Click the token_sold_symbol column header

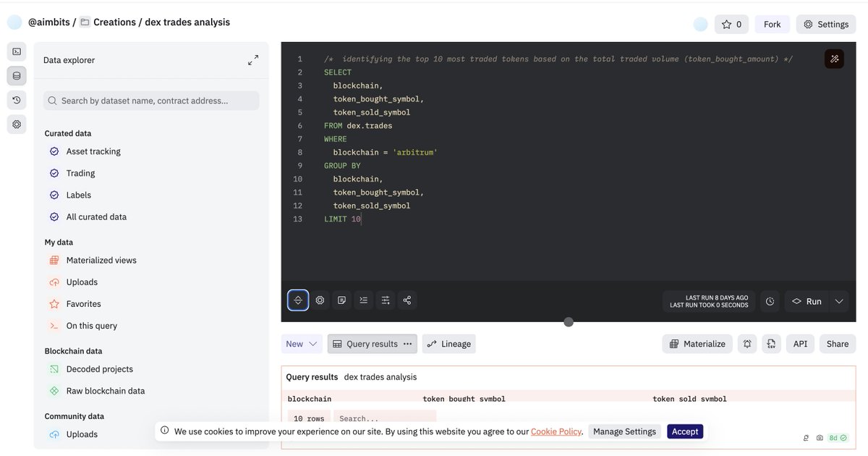[x=689, y=399]
